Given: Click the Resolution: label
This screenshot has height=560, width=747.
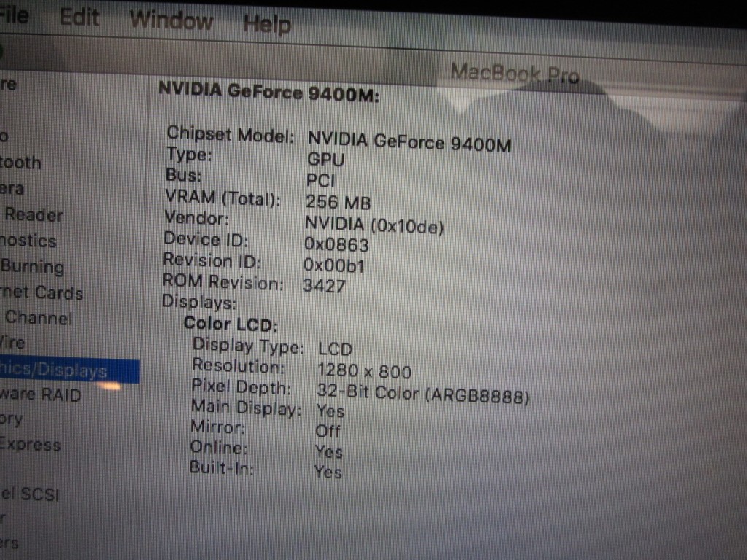Looking at the screenshot, I should [239, 366].
